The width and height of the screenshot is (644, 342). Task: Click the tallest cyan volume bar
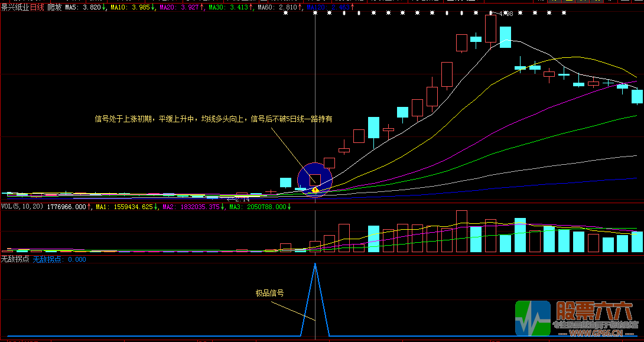point(520,235)
